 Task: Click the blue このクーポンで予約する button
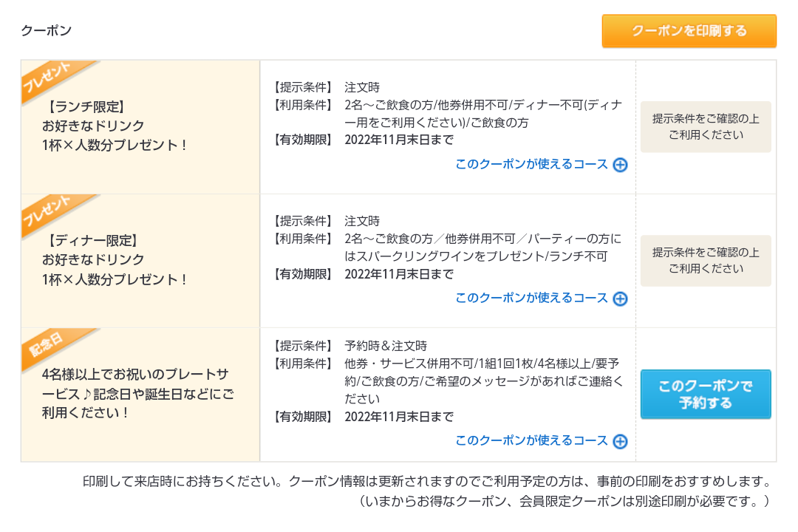point(705,394)
